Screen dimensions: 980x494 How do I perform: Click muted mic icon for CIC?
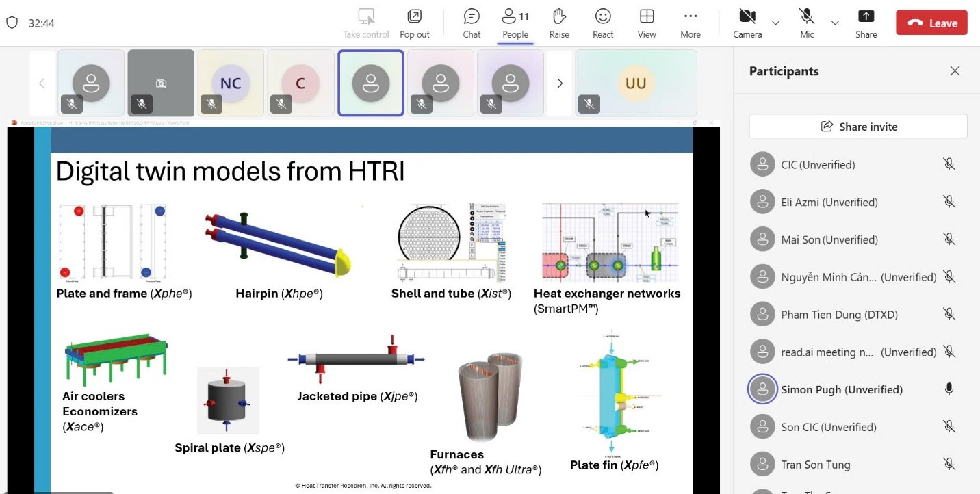pos(949,164)
